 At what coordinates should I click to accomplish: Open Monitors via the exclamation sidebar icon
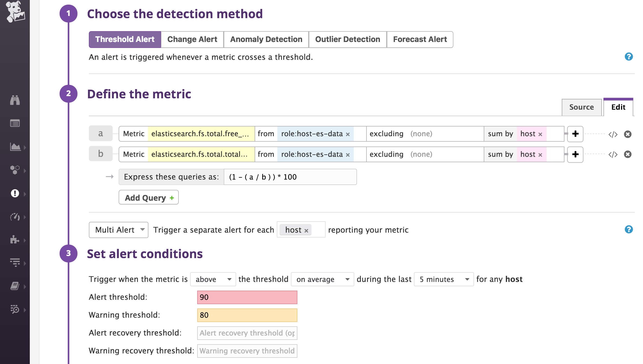click(15, 193)
